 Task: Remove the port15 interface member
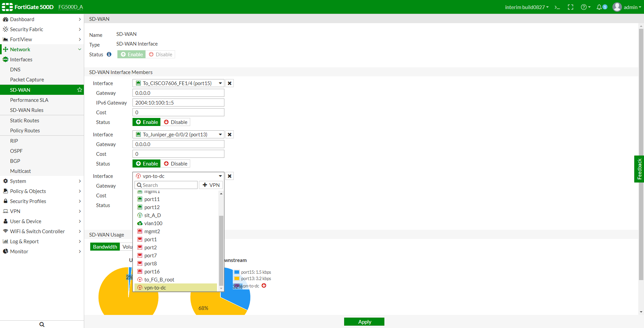(229, 83)
